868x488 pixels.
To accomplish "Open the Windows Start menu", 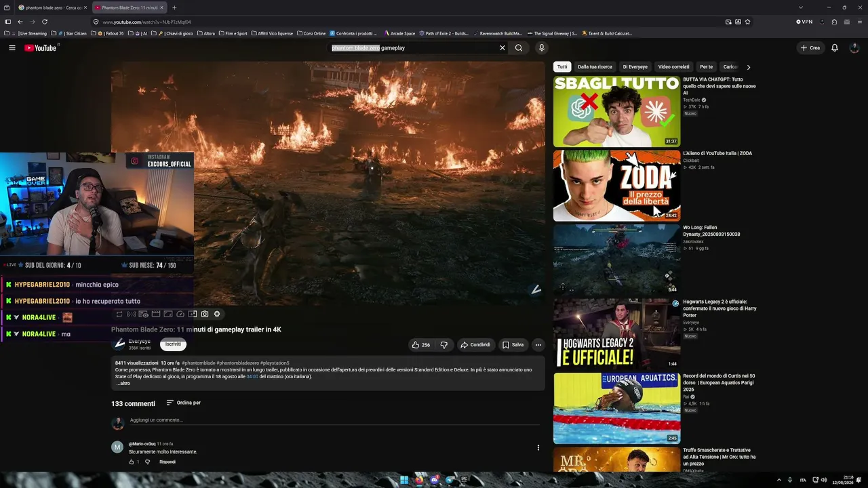I will tap(404, 480).
